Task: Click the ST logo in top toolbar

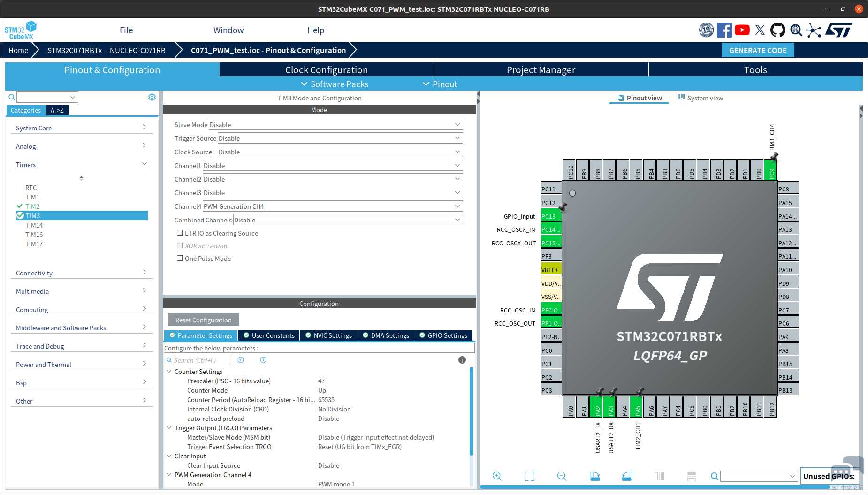Action: [839, 30]
